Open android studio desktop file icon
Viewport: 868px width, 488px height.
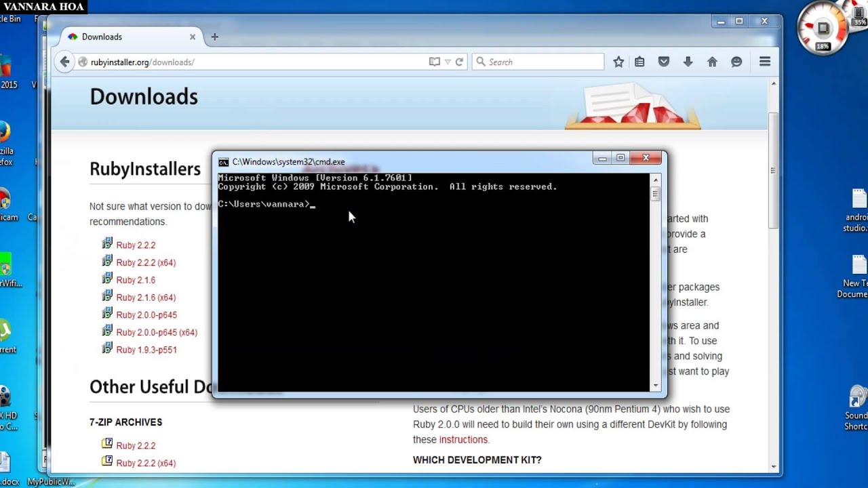coord(856,211)
